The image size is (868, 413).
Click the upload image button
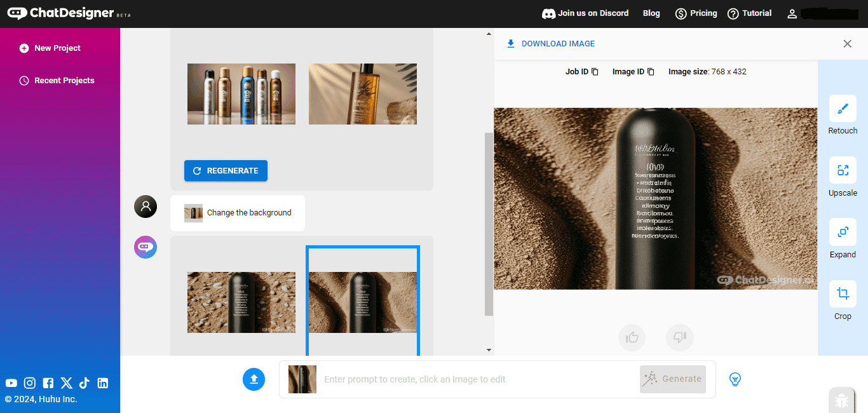254,379
